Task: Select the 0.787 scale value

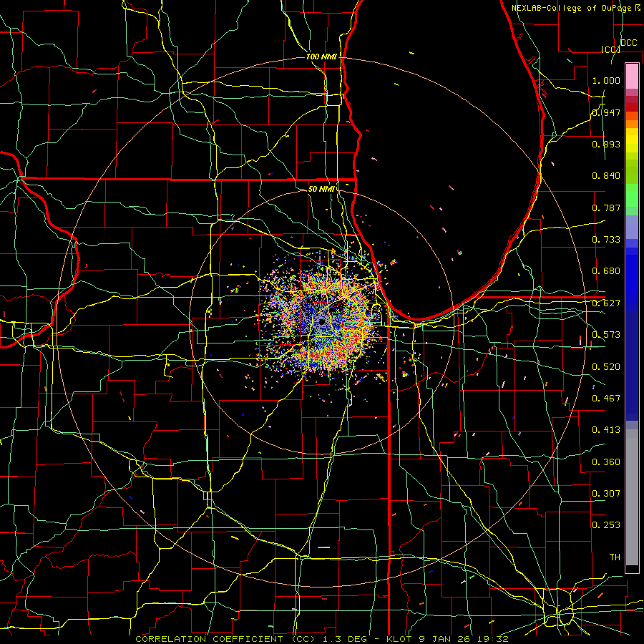Action: click(x=606, y=208)
